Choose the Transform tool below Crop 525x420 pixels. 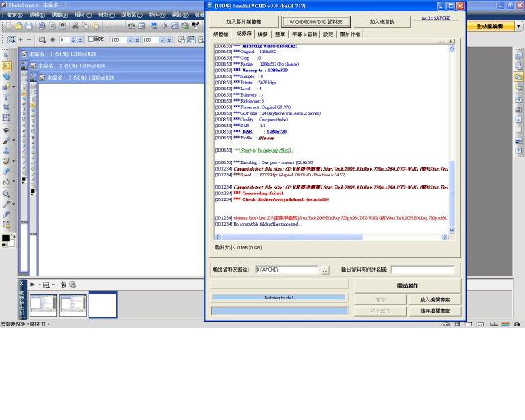[7, 117]
